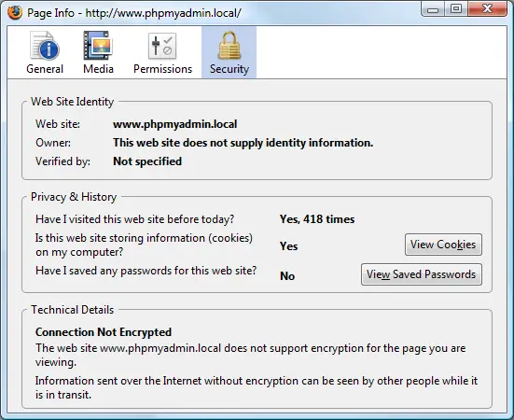Click the View Saved Passwords button
This screenshot has height=420, width=514.
tap(422, 274)
